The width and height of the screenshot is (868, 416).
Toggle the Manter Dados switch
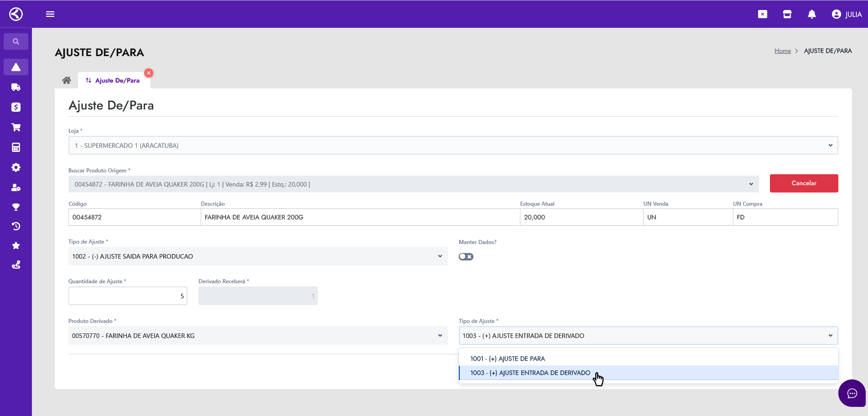pyautogui.click(x=466, y=257)
